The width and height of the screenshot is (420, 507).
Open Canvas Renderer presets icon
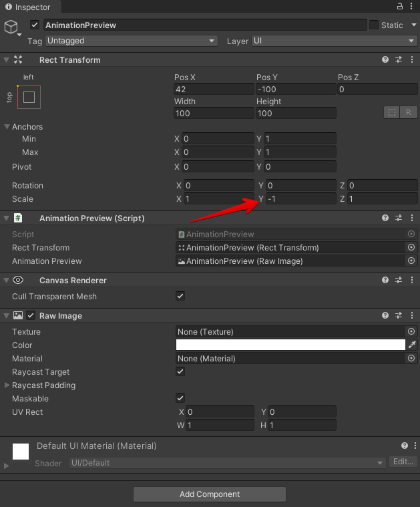399,280
